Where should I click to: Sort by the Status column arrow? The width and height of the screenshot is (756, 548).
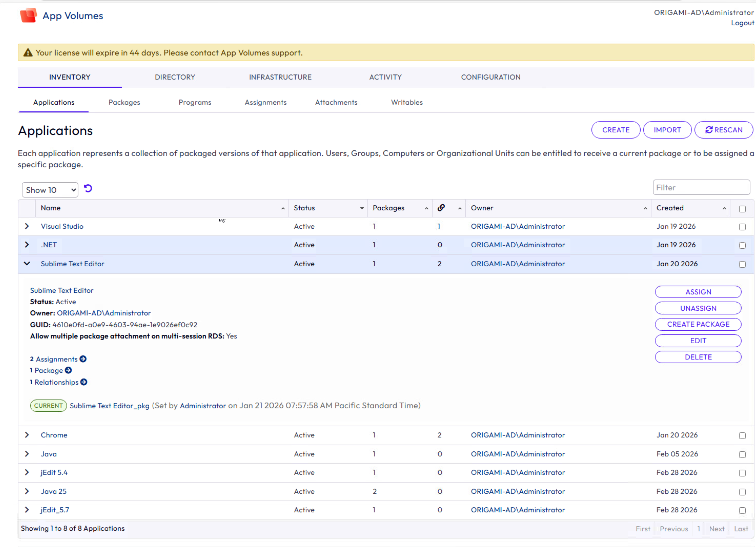pyautogui.click(x=362, y=209)
